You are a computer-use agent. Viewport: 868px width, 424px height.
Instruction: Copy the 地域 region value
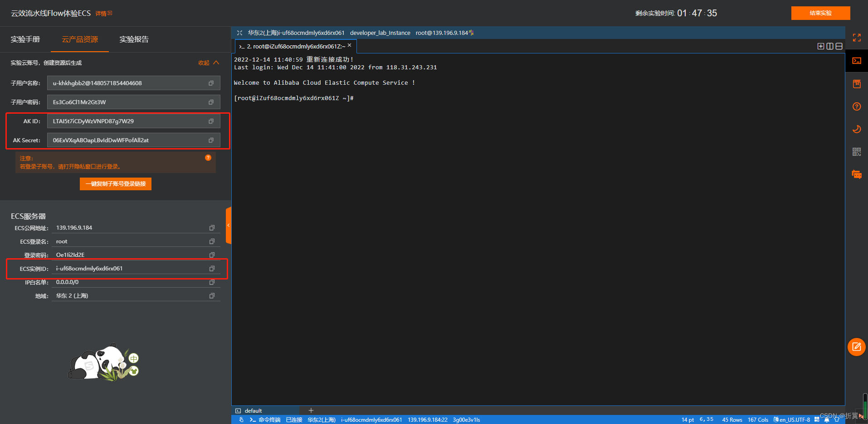pyautogui.click(x=212, y=296)
